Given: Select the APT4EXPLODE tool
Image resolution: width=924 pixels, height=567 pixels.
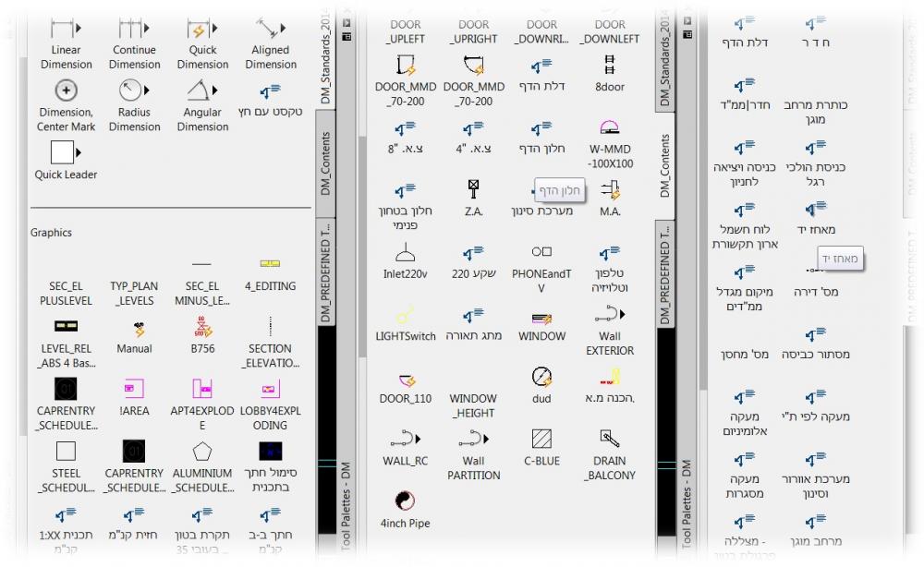Looking at the screenshot, I should click(202, 389).
